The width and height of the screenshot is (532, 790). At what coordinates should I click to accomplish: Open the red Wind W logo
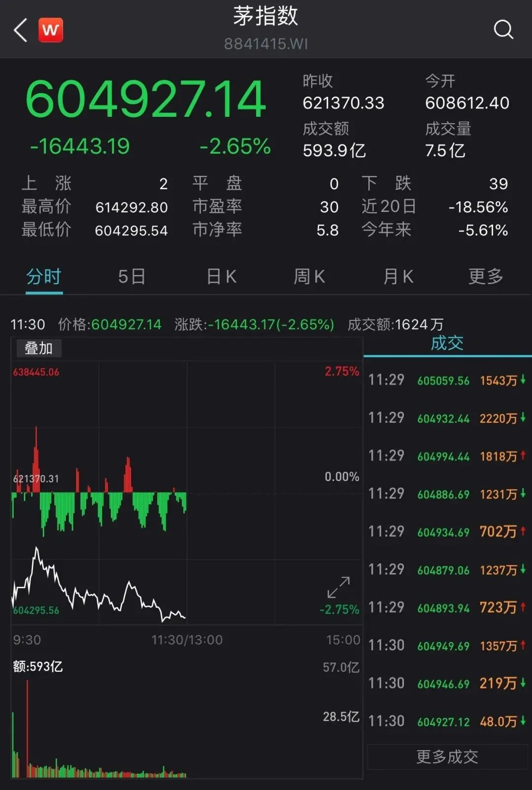(x=51, y=30)
